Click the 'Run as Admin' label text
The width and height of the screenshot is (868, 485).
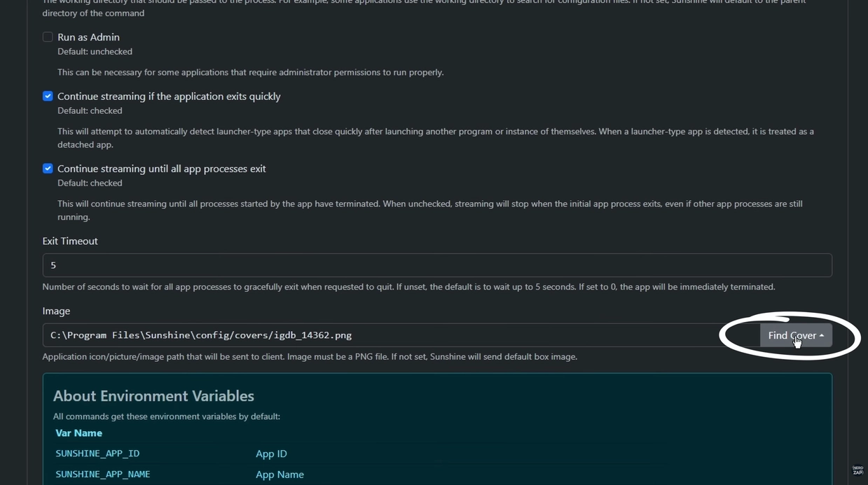coord(88,37)
